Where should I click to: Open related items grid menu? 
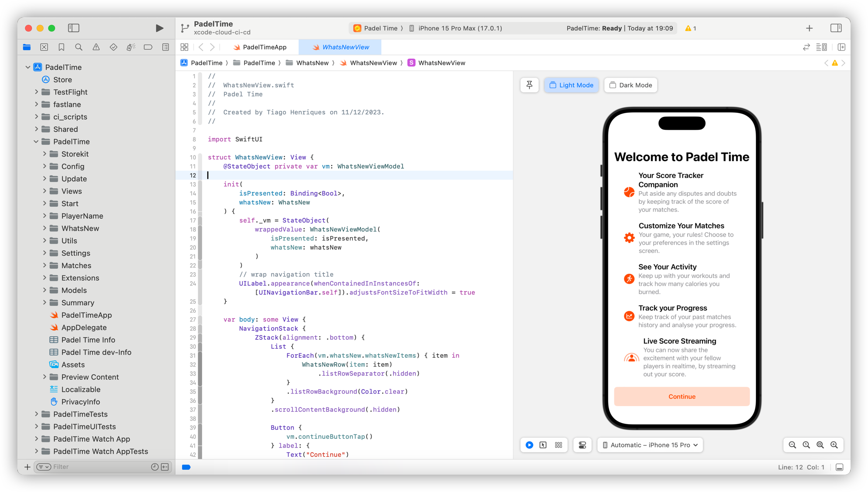(x=184, y=47)
